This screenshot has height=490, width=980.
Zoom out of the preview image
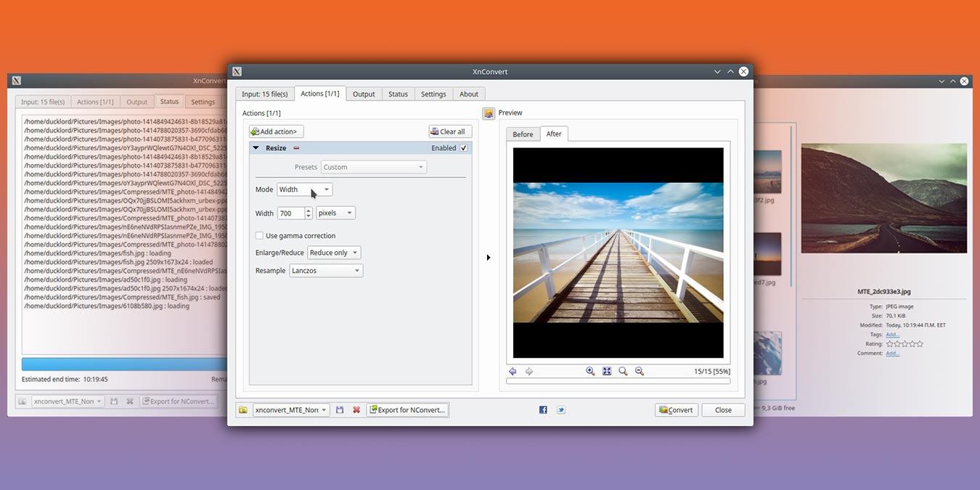[640, 371]
